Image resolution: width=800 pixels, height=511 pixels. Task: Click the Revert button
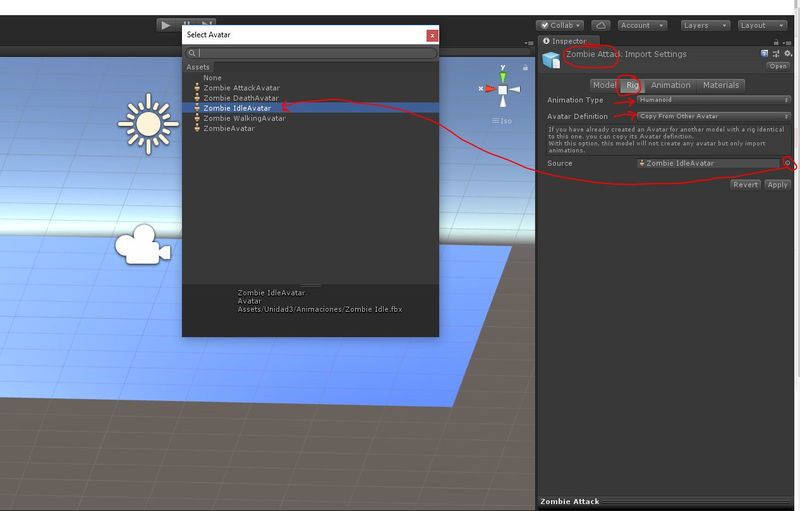[745, 185]
